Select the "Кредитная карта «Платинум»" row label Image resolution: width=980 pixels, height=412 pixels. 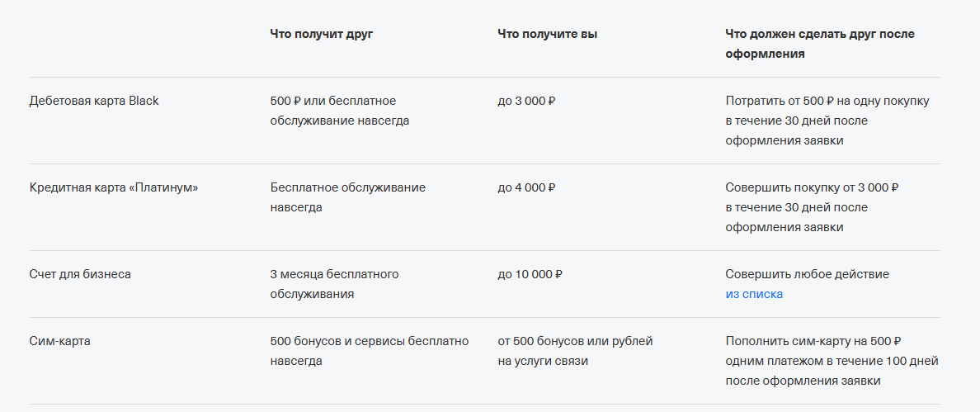pos(114,187)
